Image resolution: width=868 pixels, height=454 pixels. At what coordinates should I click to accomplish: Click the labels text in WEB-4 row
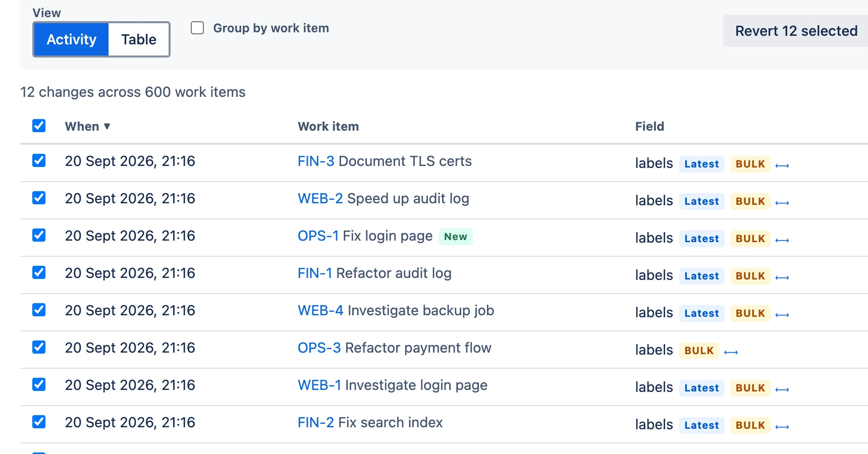tap(654, 312)
